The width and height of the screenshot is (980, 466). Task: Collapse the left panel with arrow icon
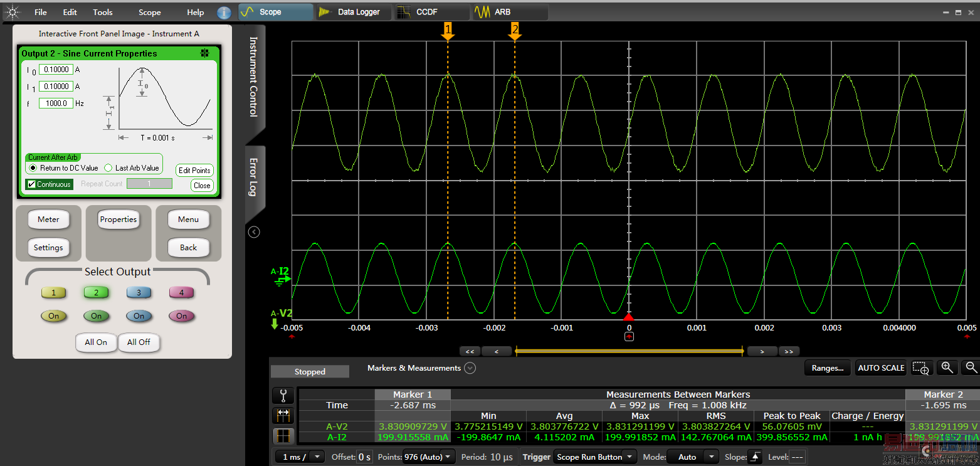pyautogui.click(x=254, y=232)
